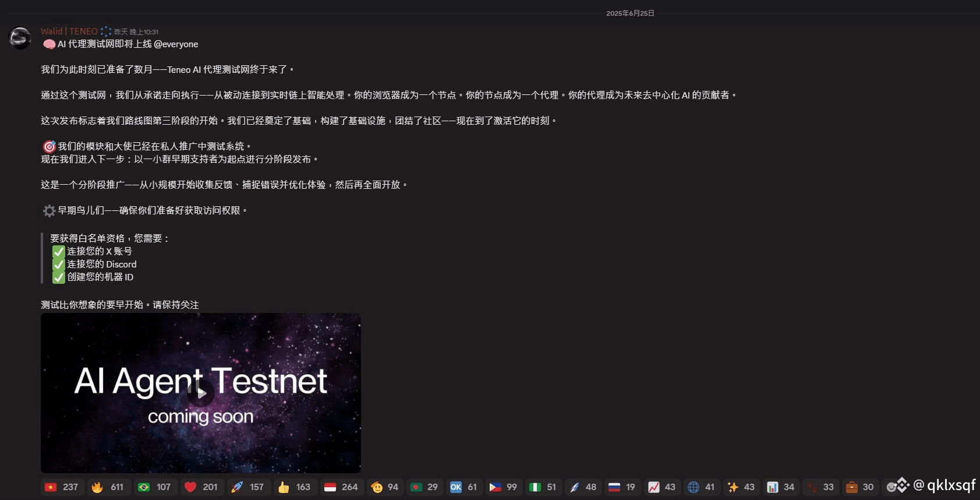
Task: Add the thumbs up reaction with 163
Action: [x=295, y=487]
